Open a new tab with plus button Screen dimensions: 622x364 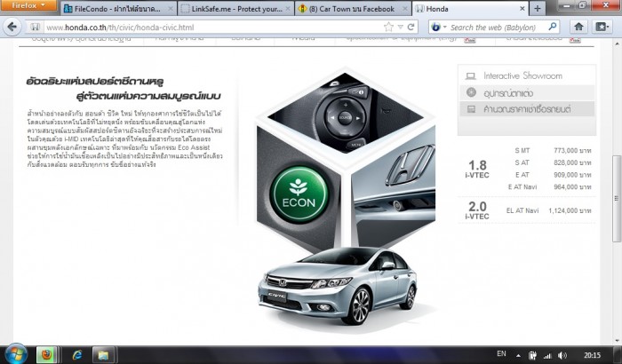pyautogui.click(x=538, y=8)
